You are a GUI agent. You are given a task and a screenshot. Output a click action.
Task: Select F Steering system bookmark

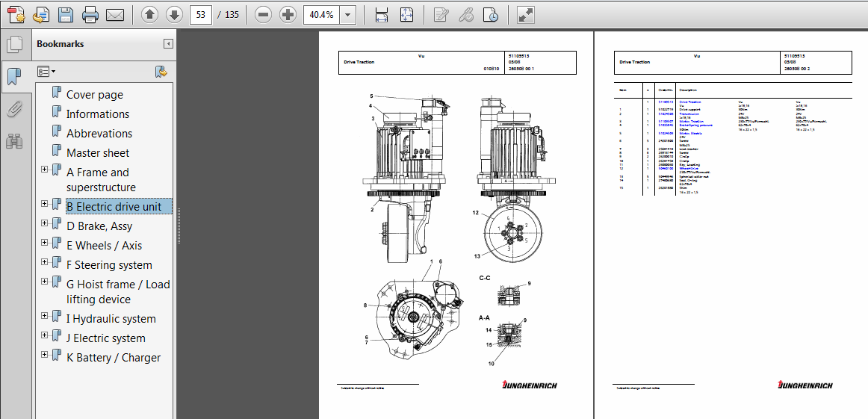pyautogui.click(x=109, y=264)
